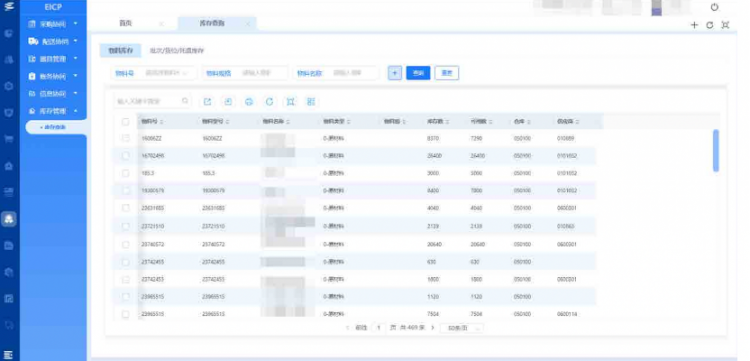Click the print icon in the table toolbar

pos(249,101)
